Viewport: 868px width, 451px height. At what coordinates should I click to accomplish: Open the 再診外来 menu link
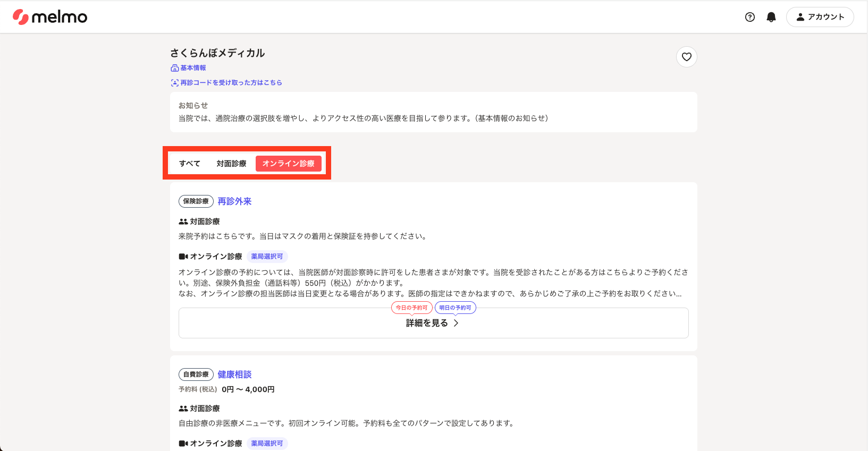tap(234, 201)
